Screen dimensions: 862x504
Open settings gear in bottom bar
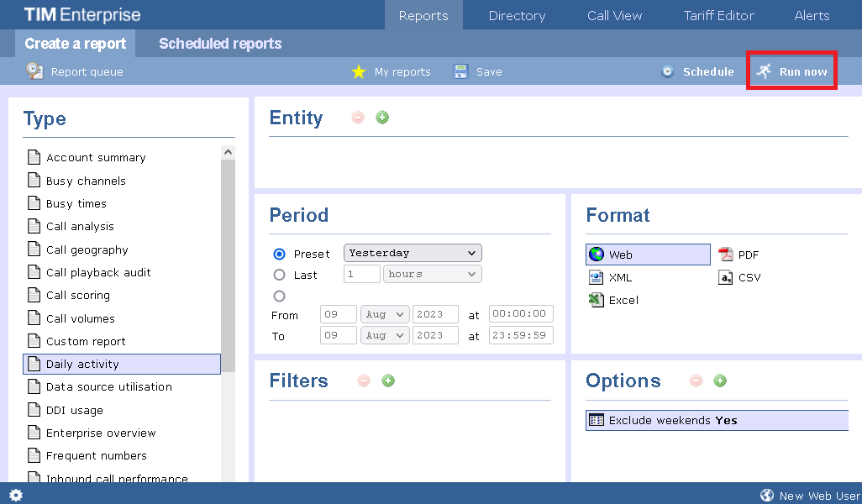tap(16, 496)
